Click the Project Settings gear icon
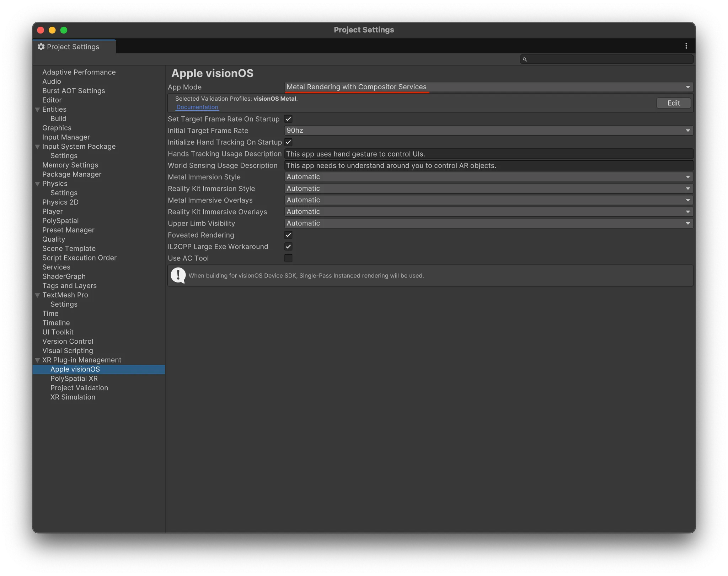The image size is (728, 576). tap(41, 47)
